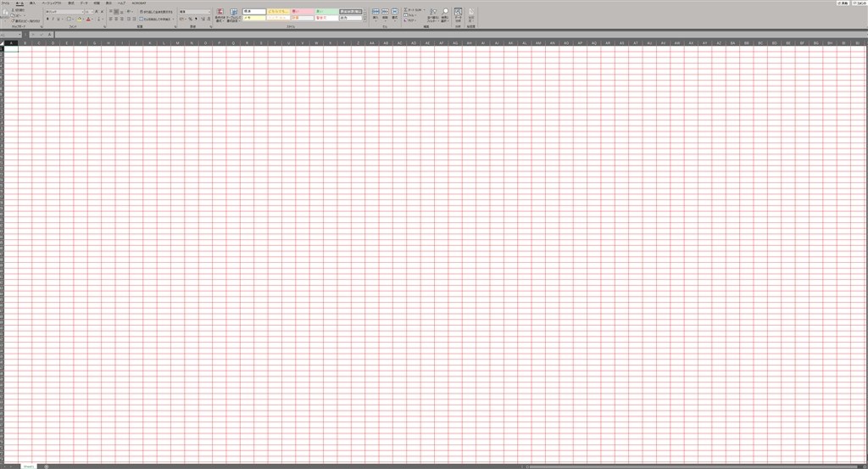
Task: Toggle middle vertical alignment
Action: 116,12
